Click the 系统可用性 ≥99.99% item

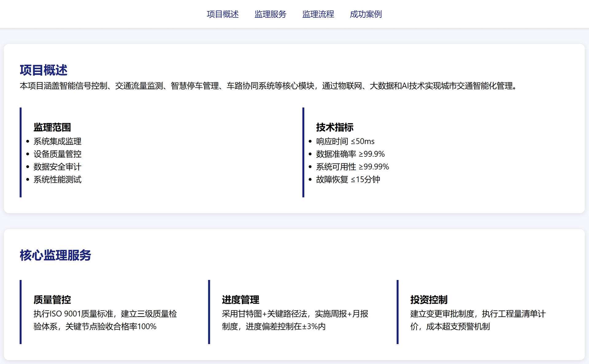pos(352,167)
